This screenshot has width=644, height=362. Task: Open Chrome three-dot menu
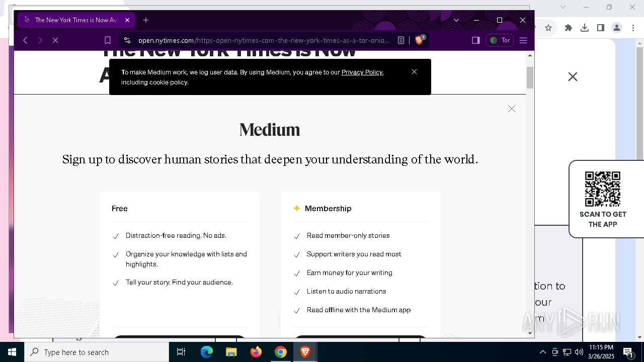[633, 28]
